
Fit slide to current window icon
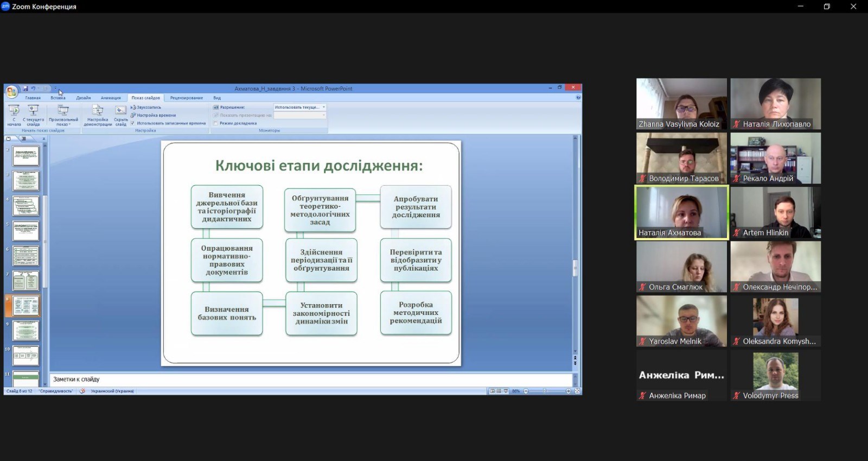click(577, 391)
